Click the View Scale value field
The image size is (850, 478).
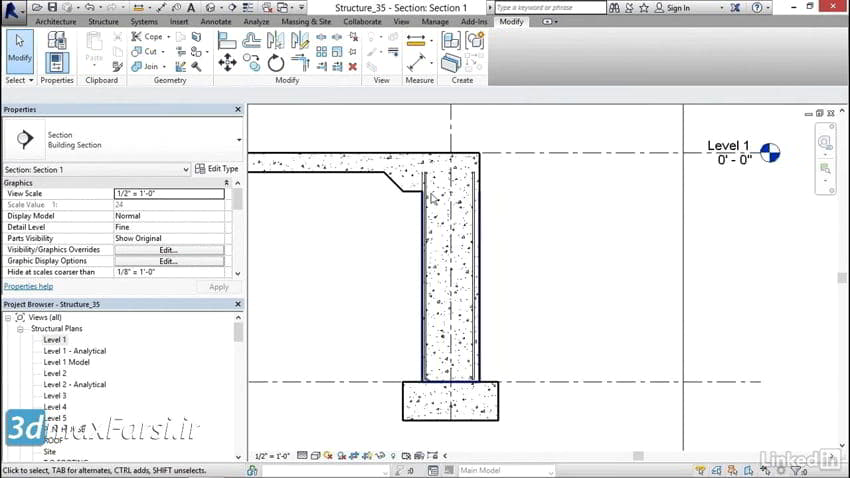pos(169,194)
